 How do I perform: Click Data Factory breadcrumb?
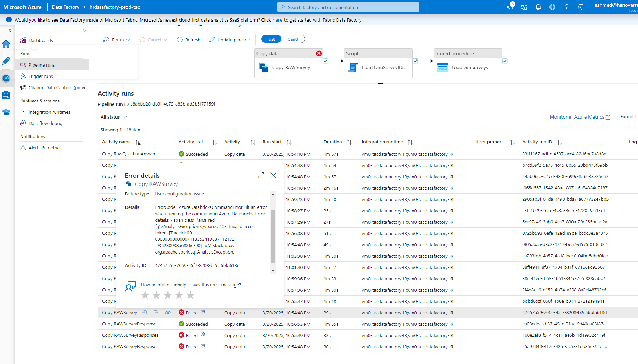click(66, 7)
